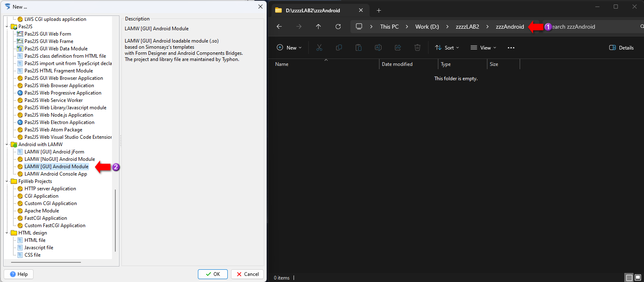Collapse the Android with LAMW node
Viewport: 644px width, 282px height.
click(7, 144)
